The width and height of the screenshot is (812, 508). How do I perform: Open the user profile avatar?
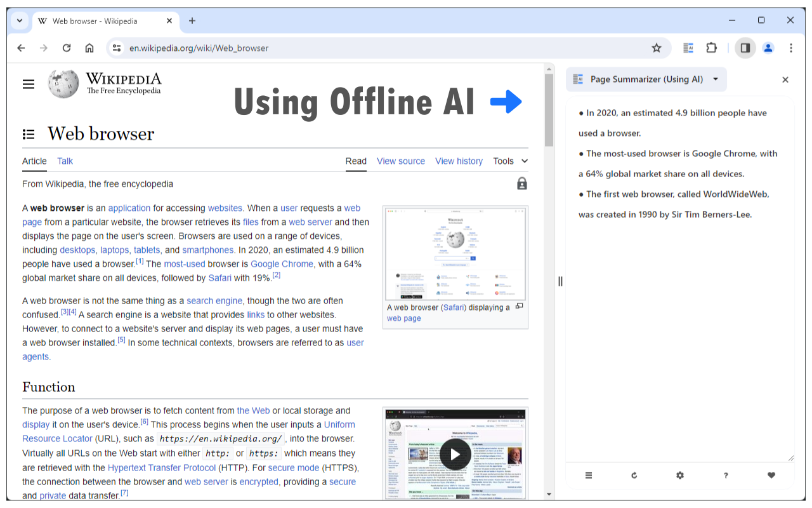click(768, 48)
